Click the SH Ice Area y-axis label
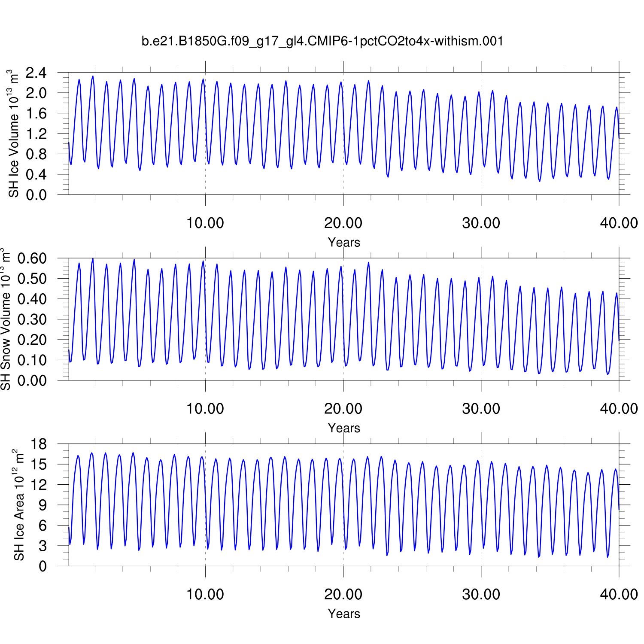644x644 pixels. point(19,505)
